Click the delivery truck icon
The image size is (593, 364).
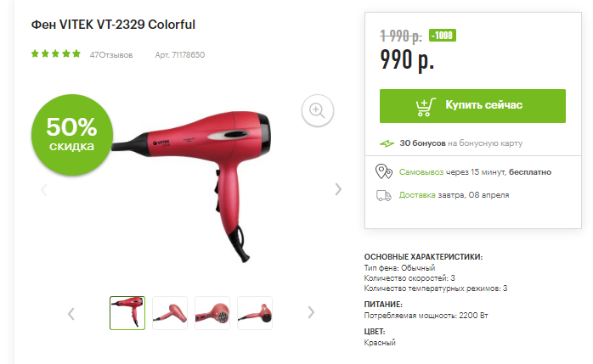[x=383, y=195]
